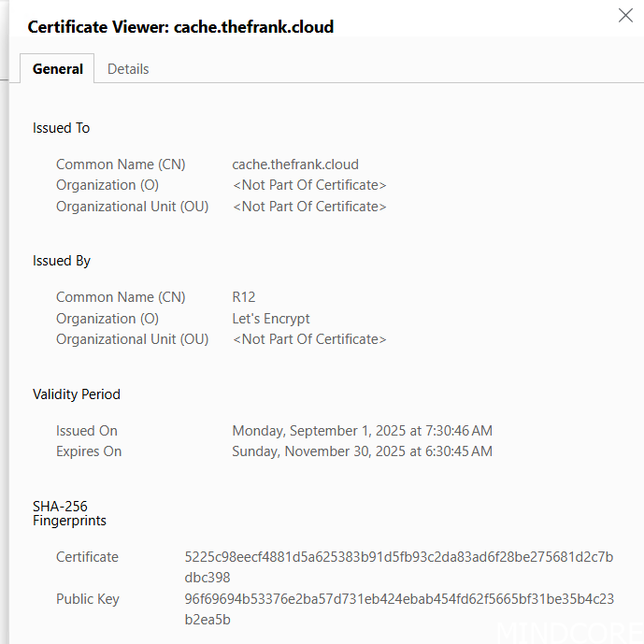The height and width of the screenshot is (644, 644).
Task: Click the Issued To section heading
Action: click(62, 128)
